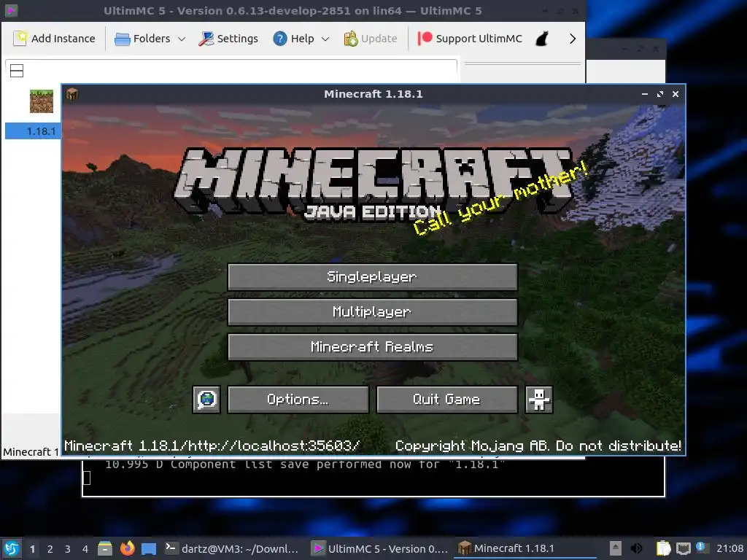Open language settings globe icon
The height and width of the screenshot is (560, 747).
pos(206,399)
